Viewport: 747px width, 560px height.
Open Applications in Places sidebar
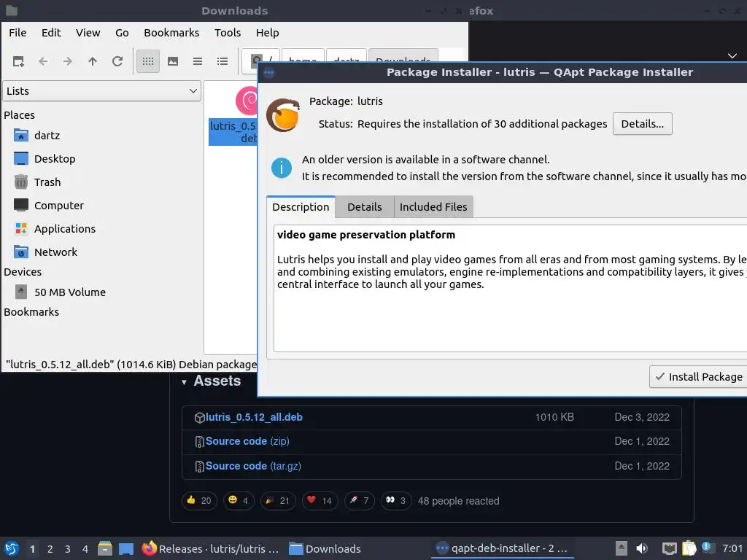[65, 229]
